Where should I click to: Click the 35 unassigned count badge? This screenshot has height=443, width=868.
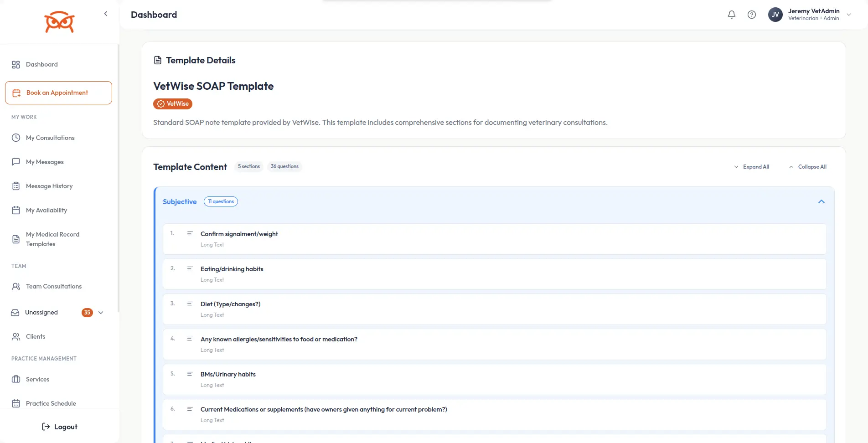pos(87,313)
